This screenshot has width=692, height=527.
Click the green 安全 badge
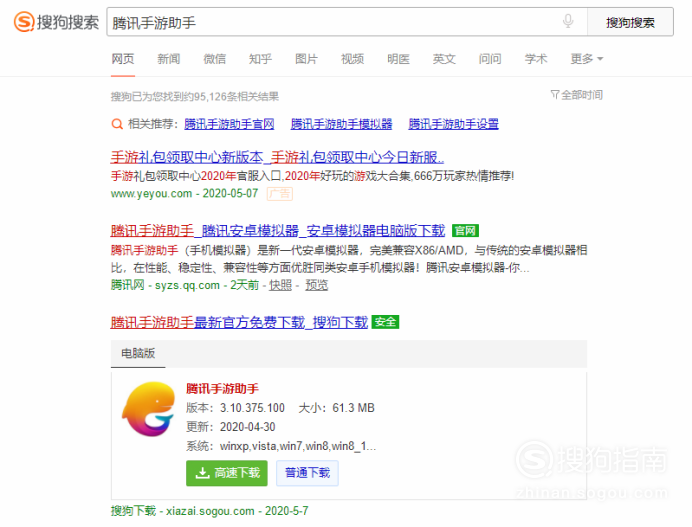[385, 322]
